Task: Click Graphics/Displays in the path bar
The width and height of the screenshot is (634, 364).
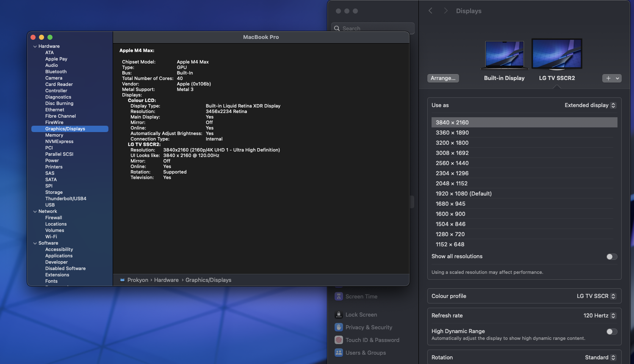Action: [208, 280]
